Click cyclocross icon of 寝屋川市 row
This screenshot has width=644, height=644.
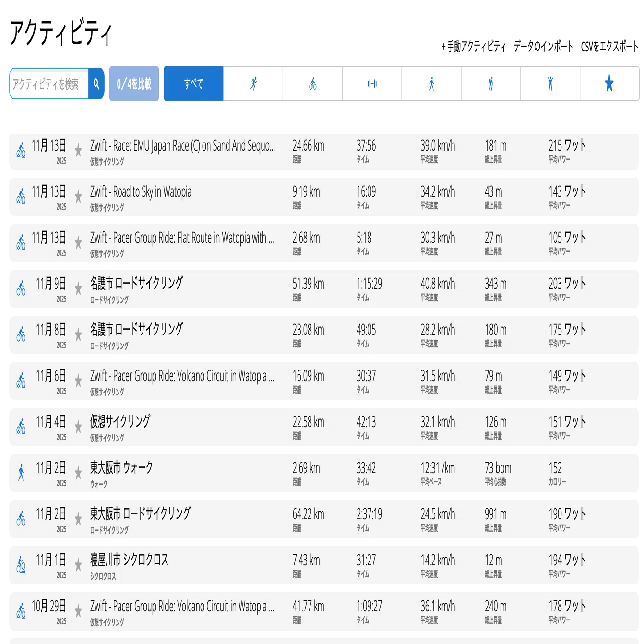[x=21, y=565]
